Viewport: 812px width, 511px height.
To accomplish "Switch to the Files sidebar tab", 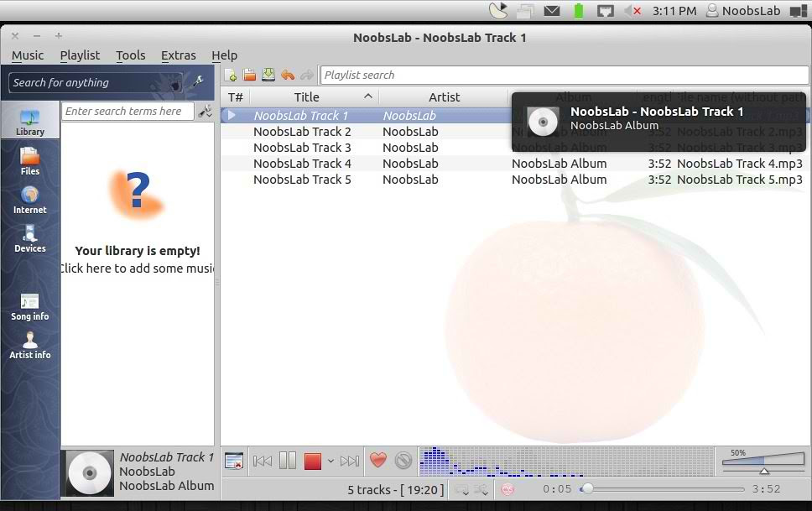I will click(30, 161).
